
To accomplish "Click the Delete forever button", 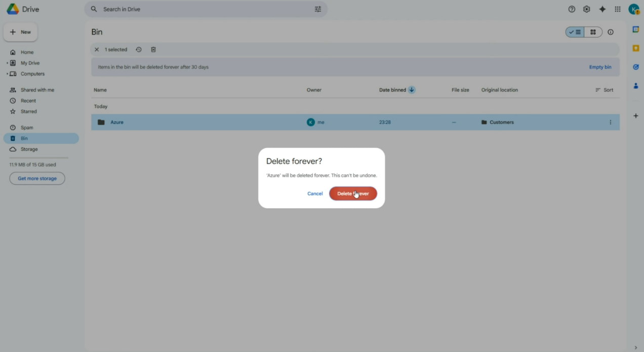I will [x=353, y=194].
